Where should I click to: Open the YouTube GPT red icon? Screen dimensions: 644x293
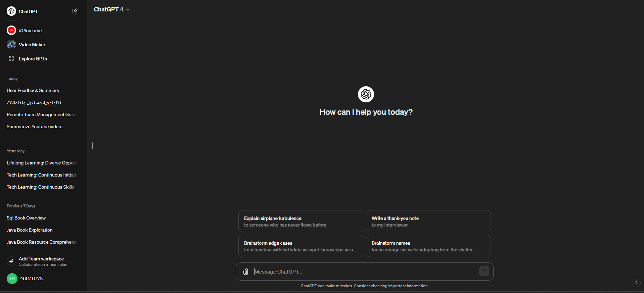click(11, 30)
